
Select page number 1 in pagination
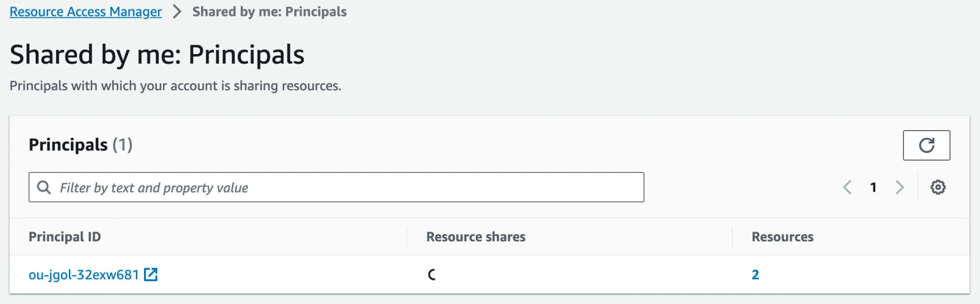pyautogui.click(x=873, y=187)
